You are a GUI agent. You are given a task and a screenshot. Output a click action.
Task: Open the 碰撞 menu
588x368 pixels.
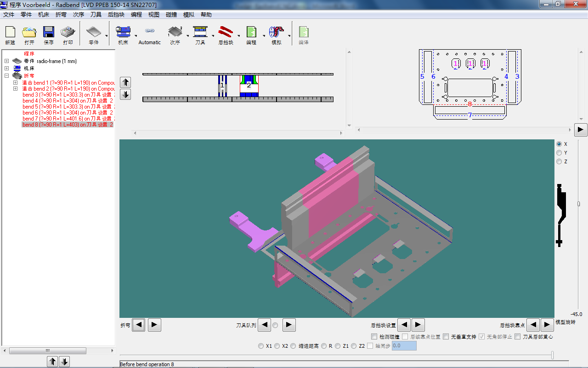point(171,15)
